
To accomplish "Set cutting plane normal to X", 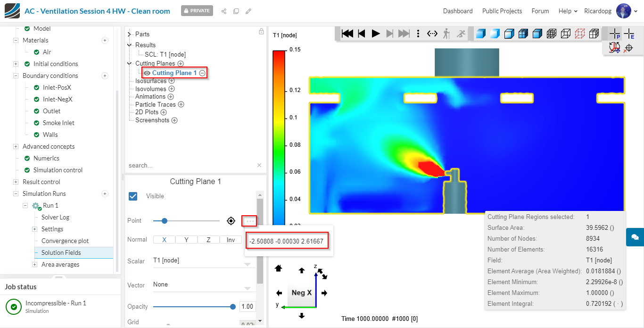I will pos(164,240).
